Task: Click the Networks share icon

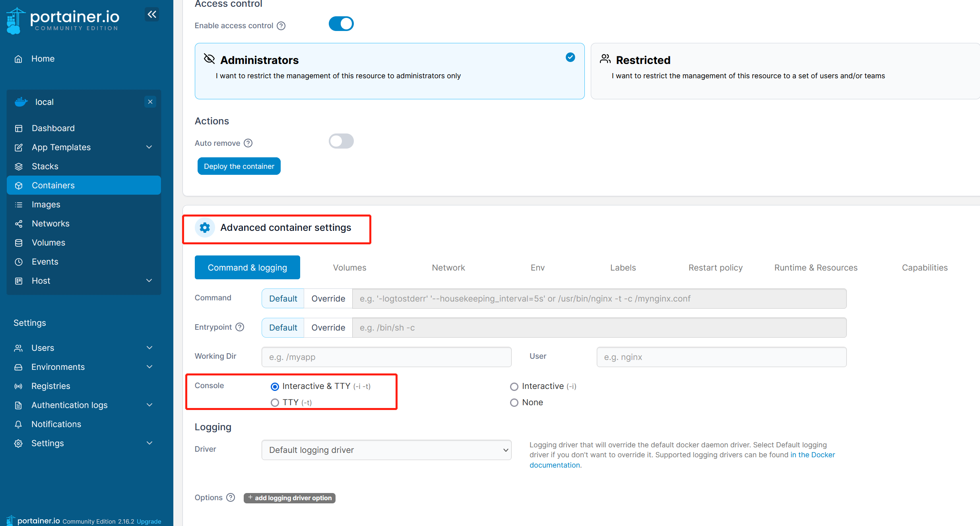Action: point(19,224)
